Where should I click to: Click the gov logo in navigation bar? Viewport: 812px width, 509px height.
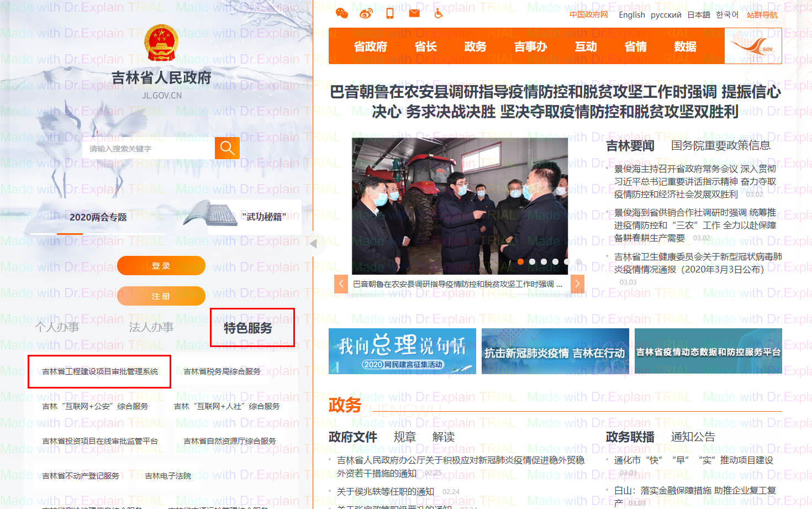click(753, 46)
